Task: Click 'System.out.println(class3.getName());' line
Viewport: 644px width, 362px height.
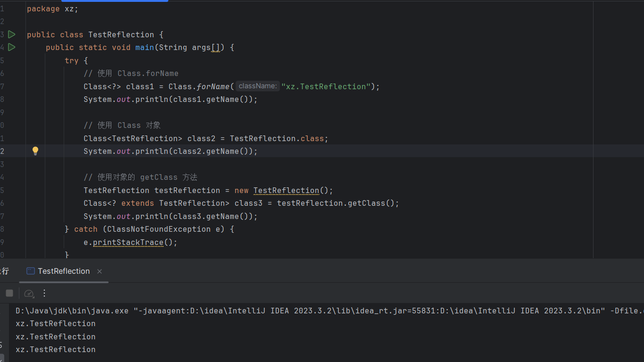Action: coord(170,216)
